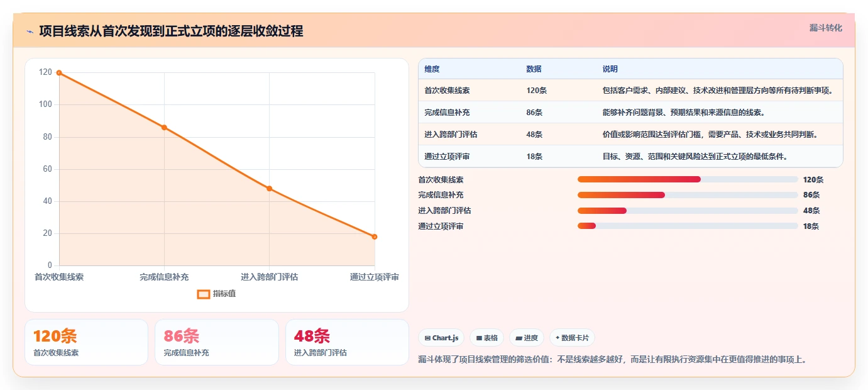Click the 48条 cell in the table
Image resolution: width=868 pixels, height=390 pixels.
click(x=535, y=135)
